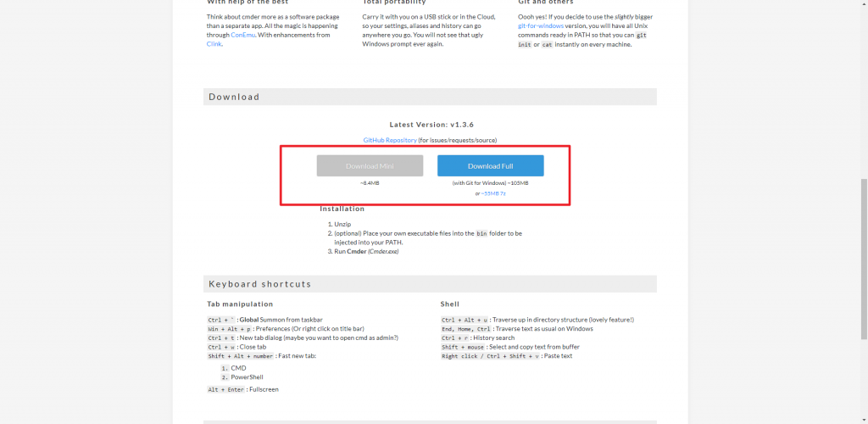Click the Shift + Alt + number shortcut code

point(240,356)
